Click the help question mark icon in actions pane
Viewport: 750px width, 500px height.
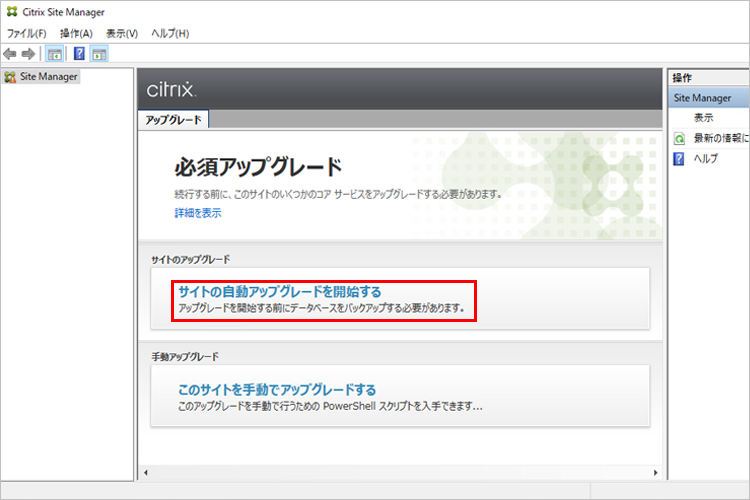tap(680, 158)
